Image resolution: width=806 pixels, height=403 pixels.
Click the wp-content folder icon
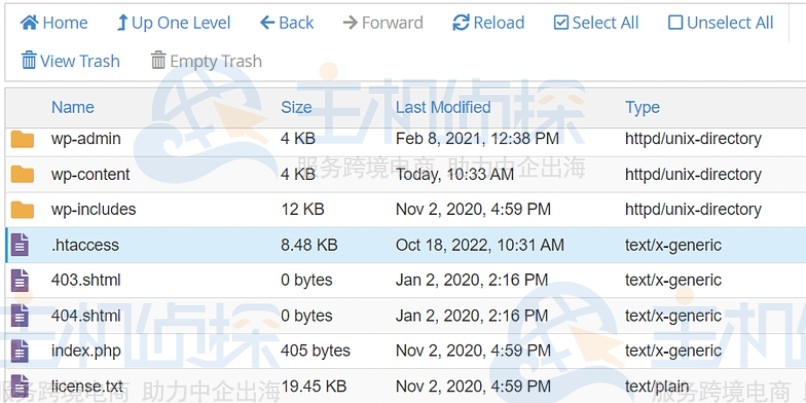tap(22, 174)
